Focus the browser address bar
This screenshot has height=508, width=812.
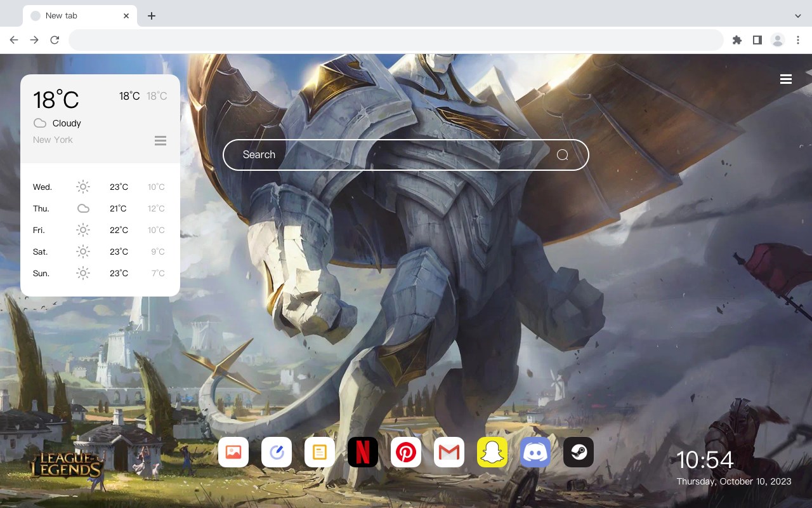[x=396, y=40]
